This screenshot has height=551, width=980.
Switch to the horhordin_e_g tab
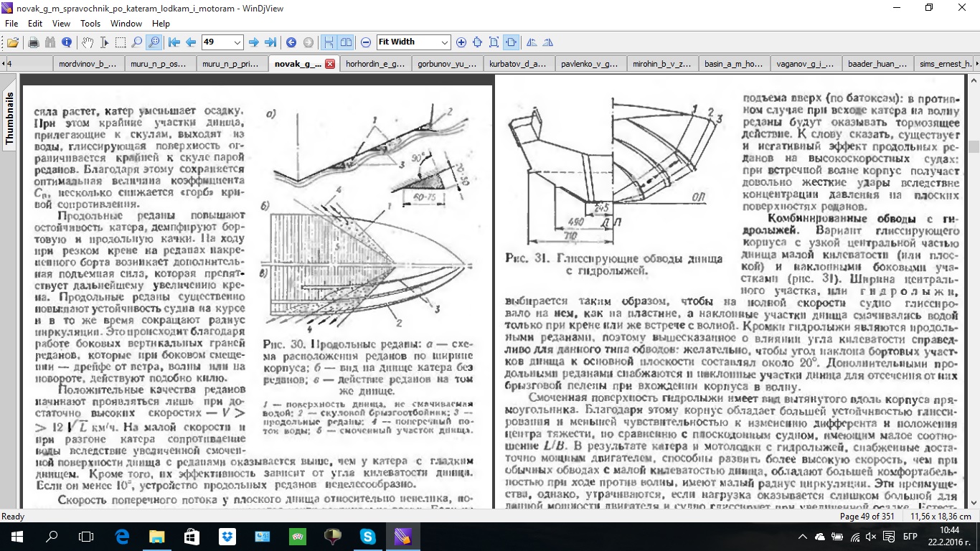tap(374, 64)
